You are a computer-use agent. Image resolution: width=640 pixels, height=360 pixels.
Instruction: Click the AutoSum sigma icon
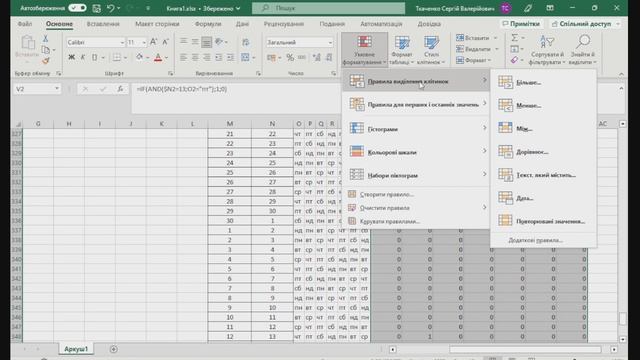(x=515, y=38)
